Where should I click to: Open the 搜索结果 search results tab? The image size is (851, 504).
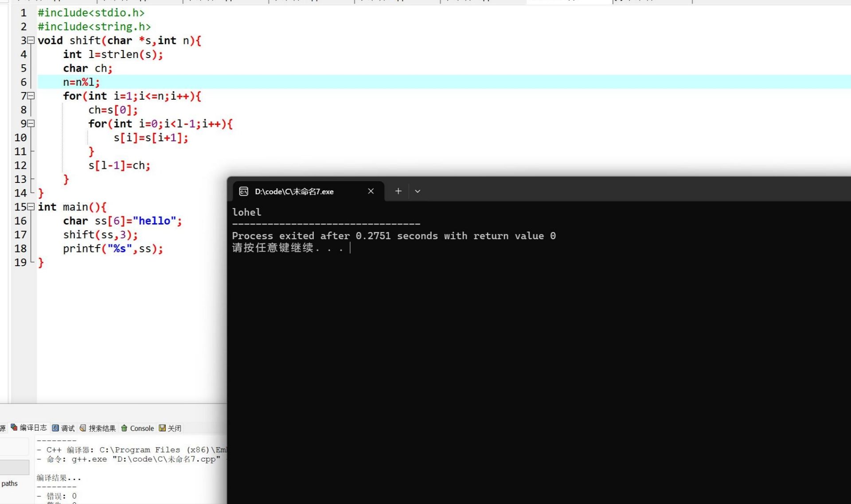102,428
